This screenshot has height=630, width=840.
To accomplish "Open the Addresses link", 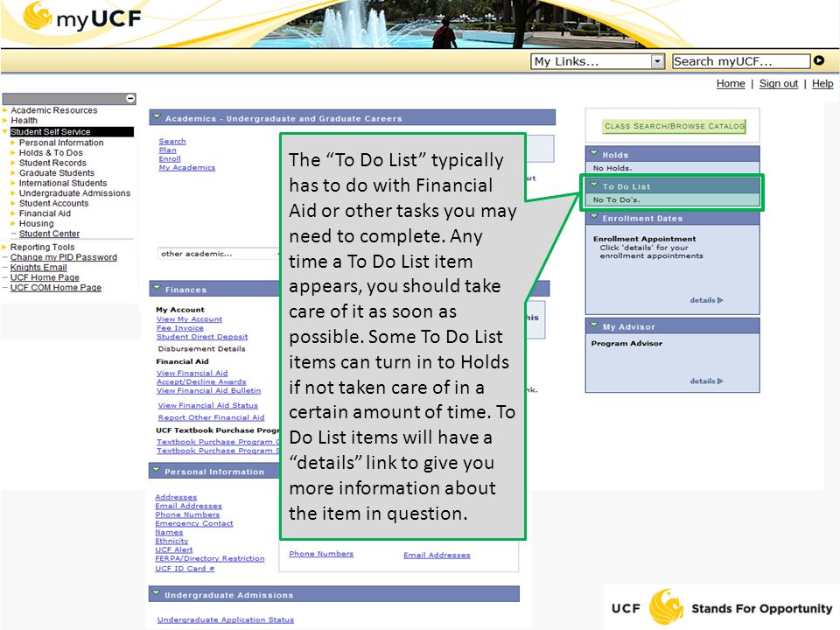I will (176, 498).
